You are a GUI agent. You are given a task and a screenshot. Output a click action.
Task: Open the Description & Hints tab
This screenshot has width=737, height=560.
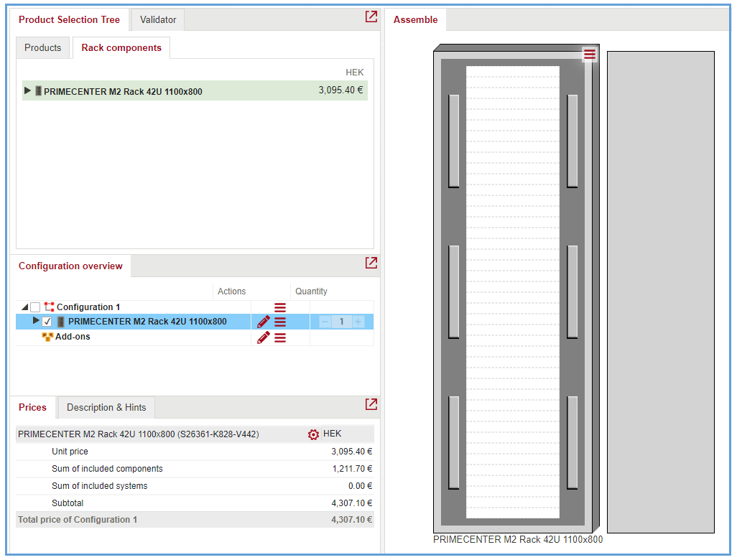(106, 407)
